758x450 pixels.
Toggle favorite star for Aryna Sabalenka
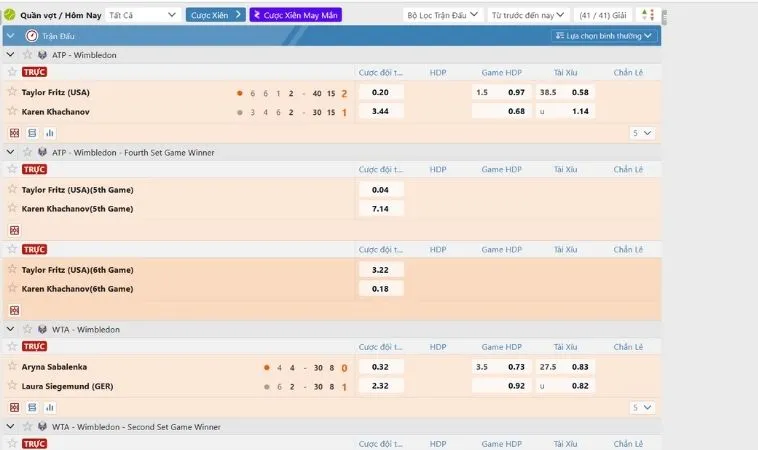pos(12,367)
